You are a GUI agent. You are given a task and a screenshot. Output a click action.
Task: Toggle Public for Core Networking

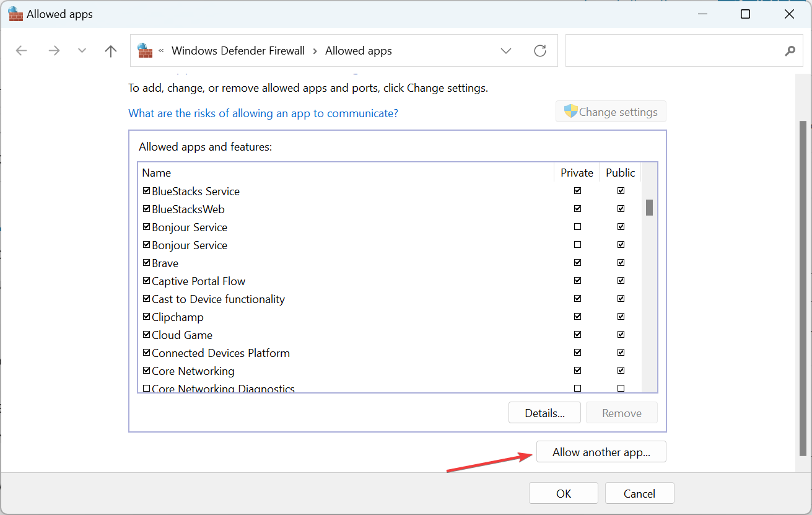click(x=621, y=371)
